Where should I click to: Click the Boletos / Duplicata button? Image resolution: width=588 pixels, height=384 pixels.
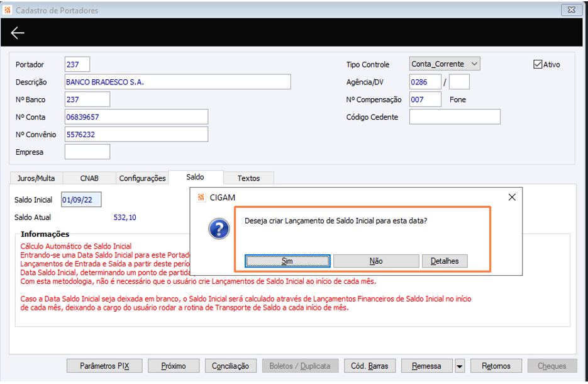pyautogui.click(x=300, y=366)
